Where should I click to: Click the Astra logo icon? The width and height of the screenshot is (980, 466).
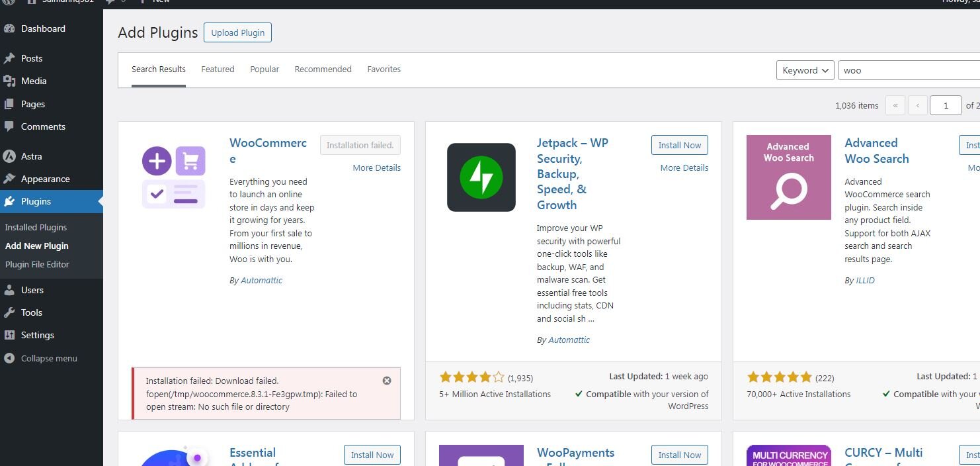pyautogui.click(x=9, y=156)
